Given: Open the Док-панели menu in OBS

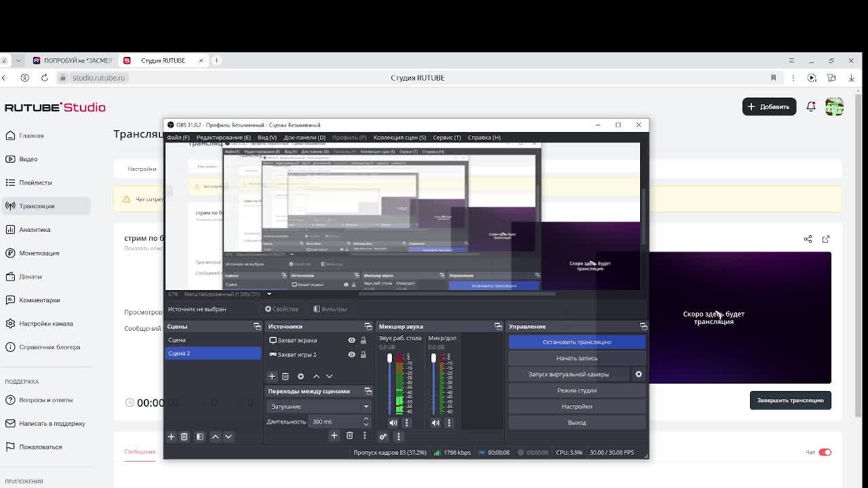Looking at the screenshot, I should [x=304, y=138].
